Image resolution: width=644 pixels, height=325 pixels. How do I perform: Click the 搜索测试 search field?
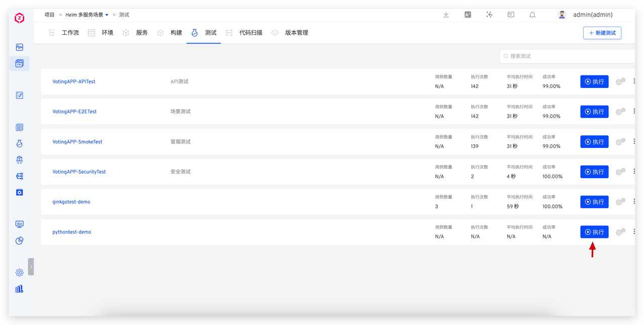click(x=569, y=56)
